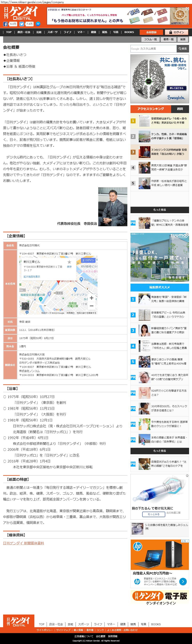Click 地図の誤りを報告する on the map
The height and width of the screenshot is (644, 192).
click(x=86, y=313)
